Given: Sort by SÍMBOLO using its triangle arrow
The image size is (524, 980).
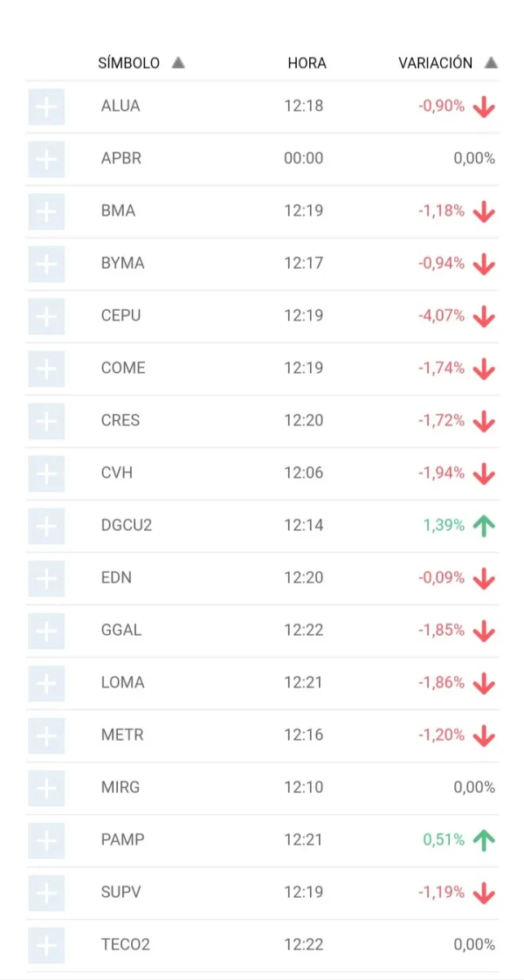Looking at the screenshot, I should tap(178, 63).
